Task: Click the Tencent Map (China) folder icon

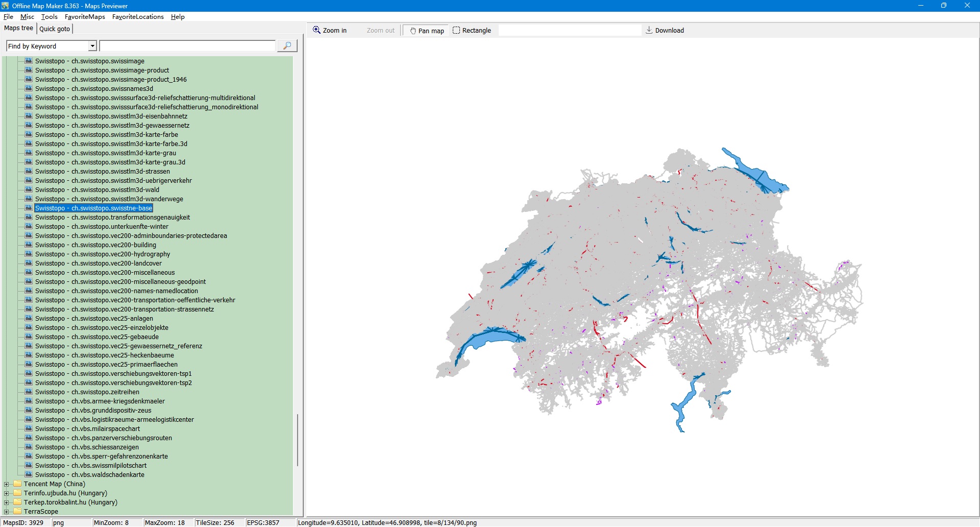Action: pos(18,484)
